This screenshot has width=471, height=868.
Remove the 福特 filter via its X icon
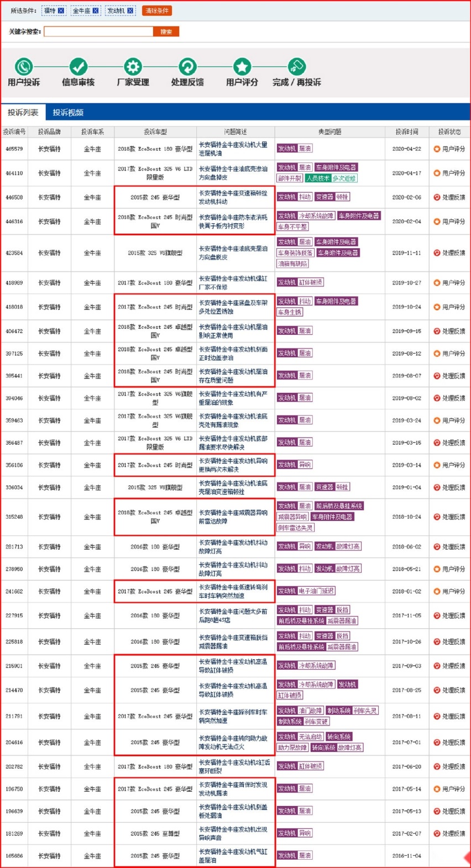coord(61,10)
